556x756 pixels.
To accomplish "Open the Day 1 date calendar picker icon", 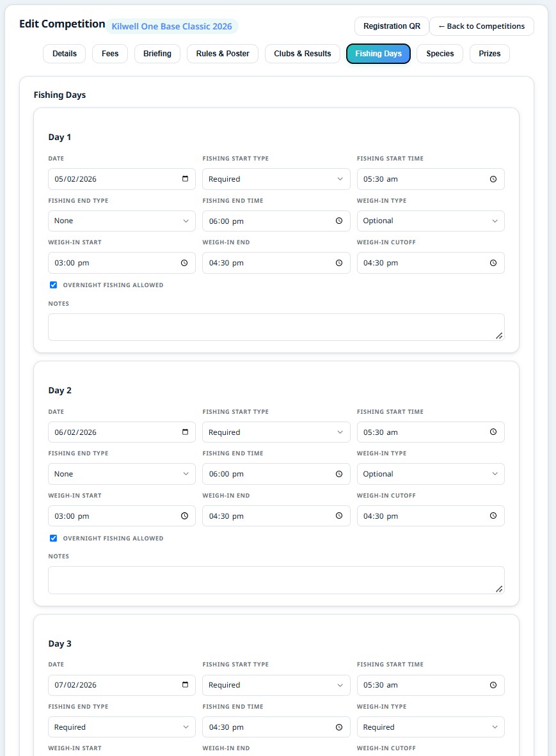I will (185, 179).
